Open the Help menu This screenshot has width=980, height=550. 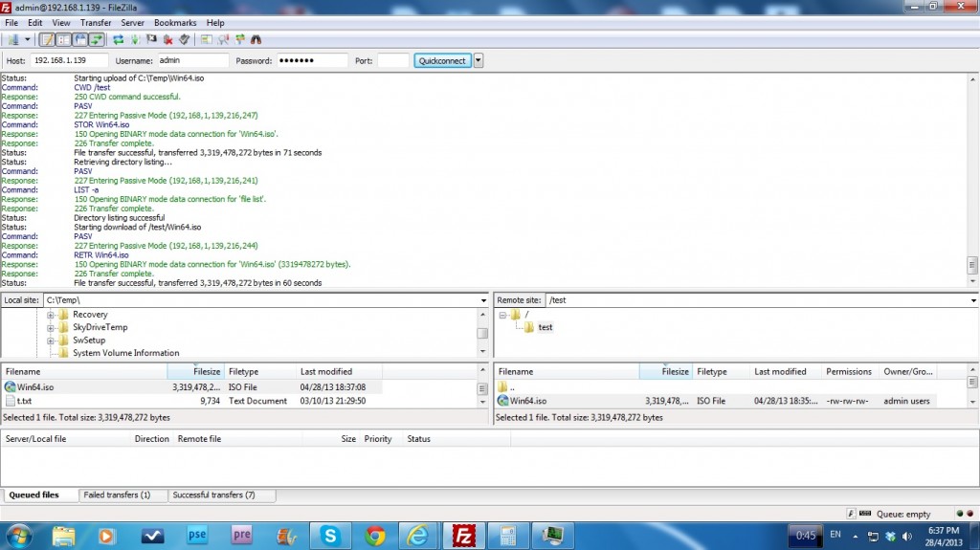tap(215, 23)
